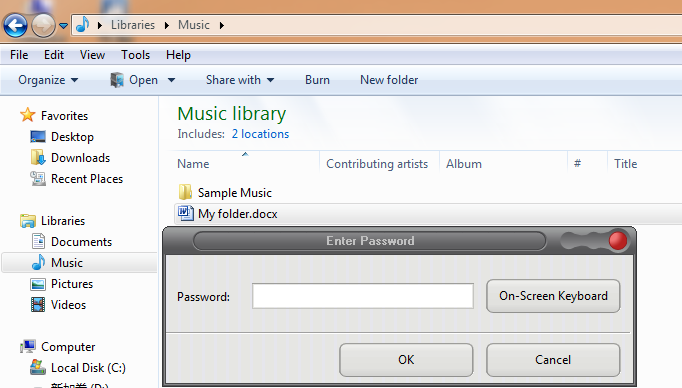The height and width of the screenshot is (388, 682).
Task: Select the Local Disk (C:) label
Action: [x=88, y=368]
